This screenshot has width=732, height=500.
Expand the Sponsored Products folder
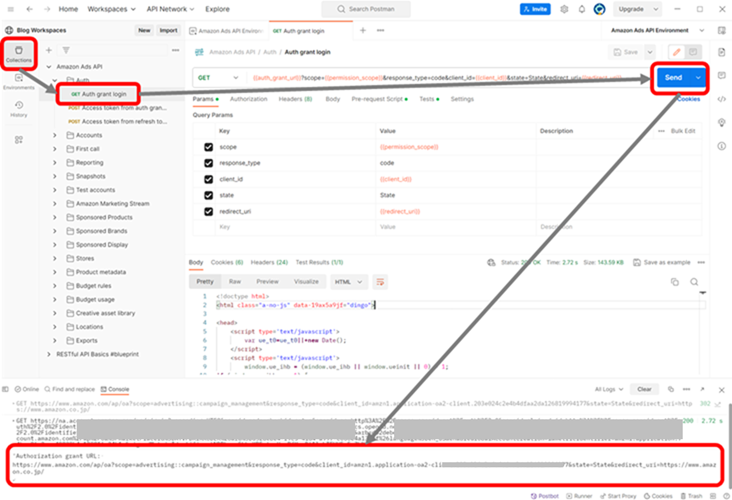coord(55,218)
